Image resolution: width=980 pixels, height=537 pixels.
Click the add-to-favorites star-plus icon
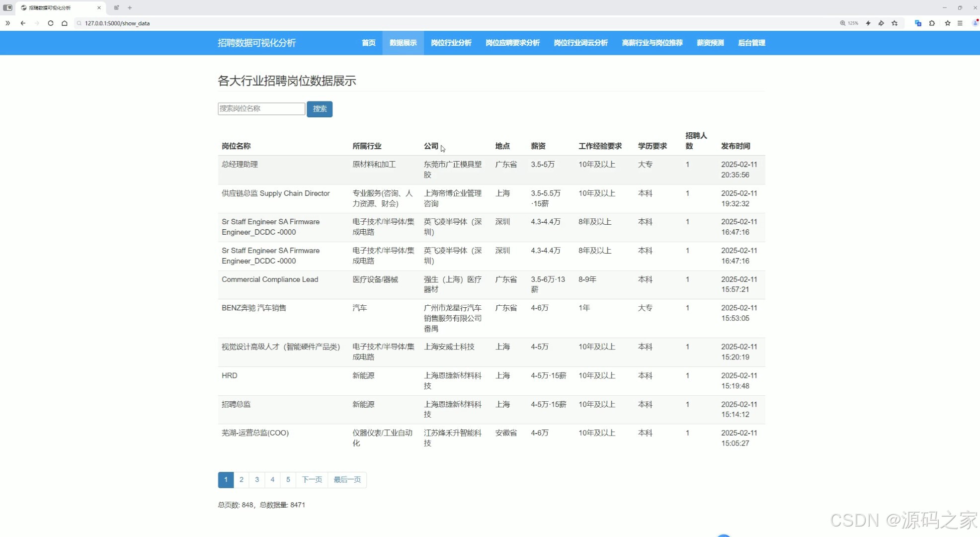pyautogui.click(x=895, y=23)
